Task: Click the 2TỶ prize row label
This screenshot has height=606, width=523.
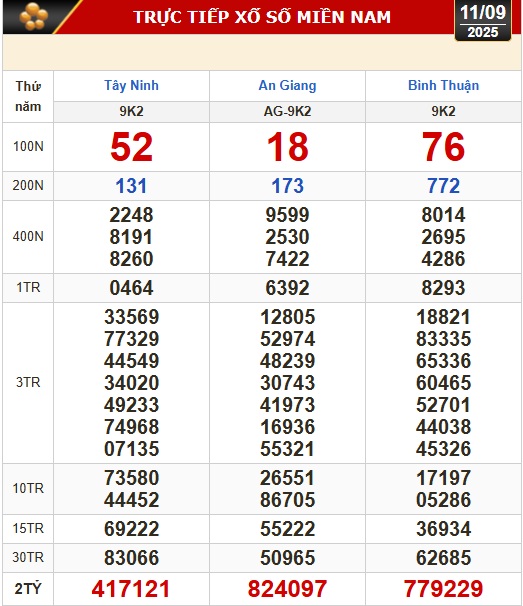Action: 28,589
